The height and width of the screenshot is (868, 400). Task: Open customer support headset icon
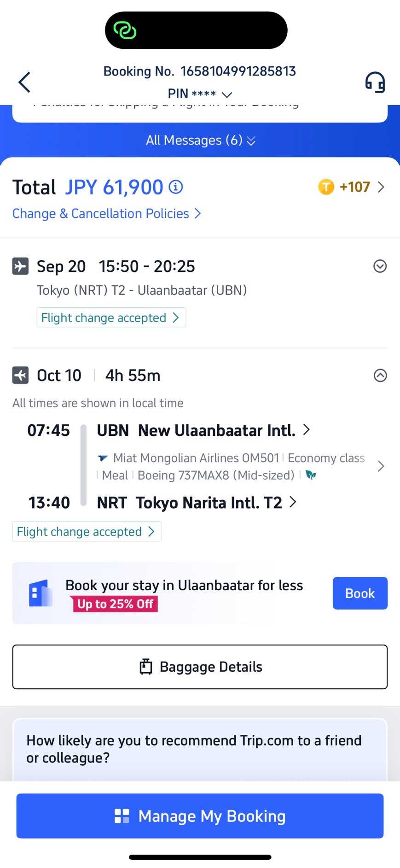tap(375, 82)
